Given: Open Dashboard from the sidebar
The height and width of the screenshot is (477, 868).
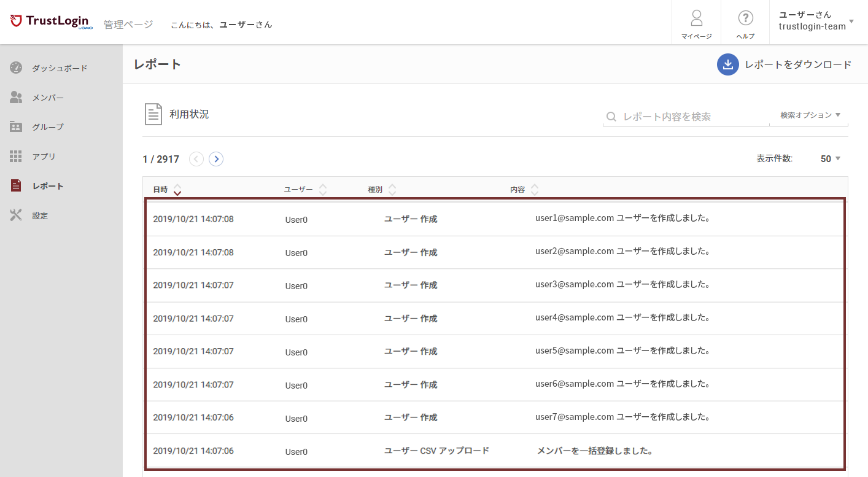Looking at the screenshot, I should (60, 68).
